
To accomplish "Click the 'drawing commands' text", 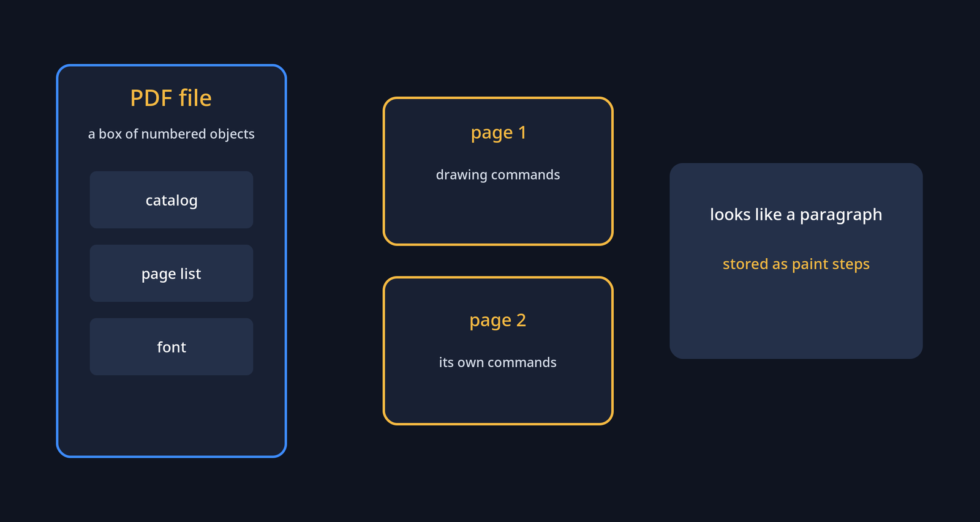I will pyautogui.click(x=498, y=175).
